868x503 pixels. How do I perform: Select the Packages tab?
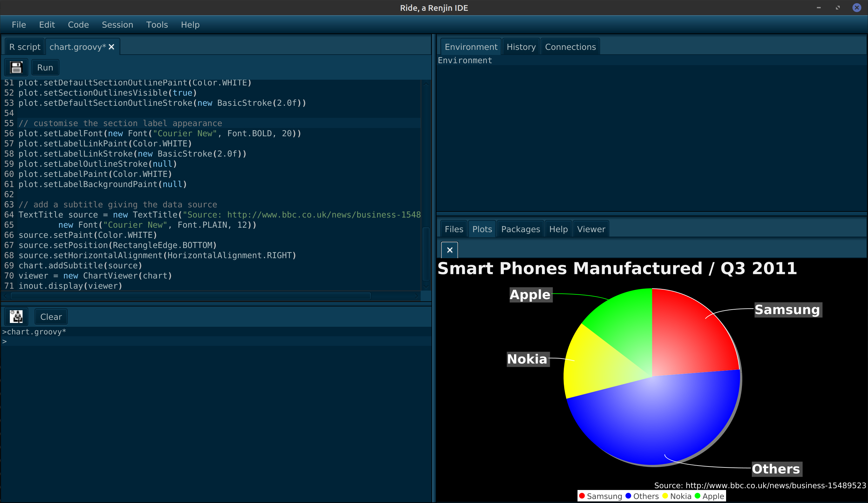pos(520,229)
